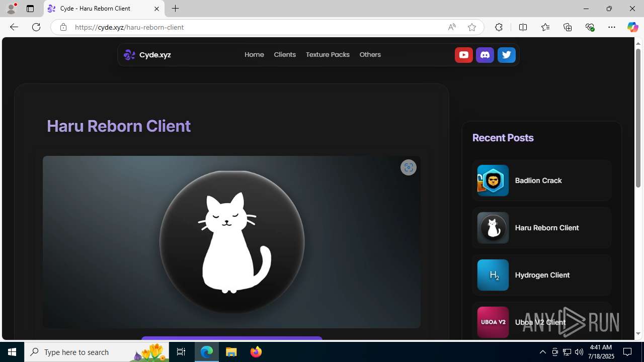Click Hydrogen Client post link
Image resolution: width=644 pixels, height=362 pixels.
[542, 275]
